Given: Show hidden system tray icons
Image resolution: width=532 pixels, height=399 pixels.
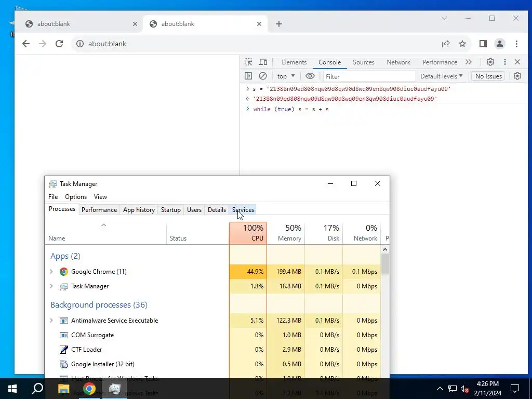Looking at the screenshot, I should (x=440, y=389).
